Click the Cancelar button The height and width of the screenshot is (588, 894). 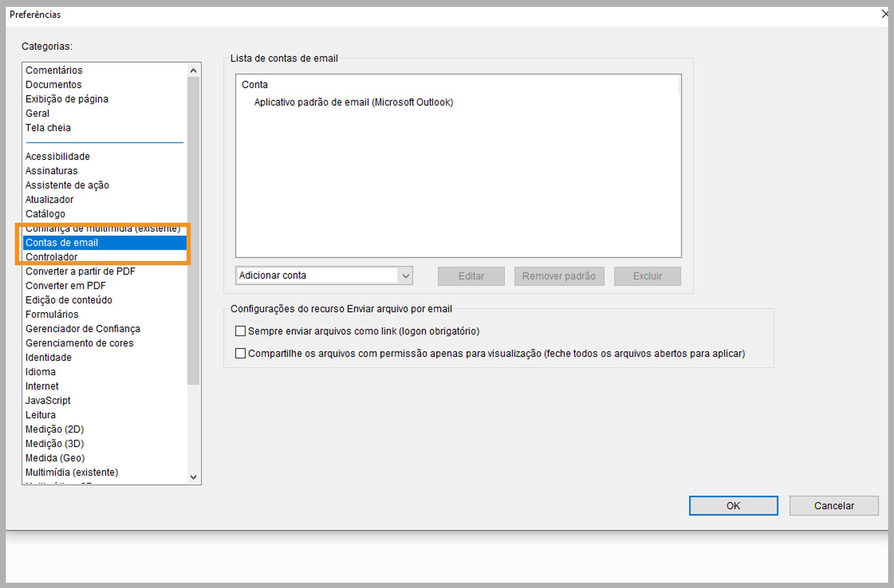pos(834,506)
